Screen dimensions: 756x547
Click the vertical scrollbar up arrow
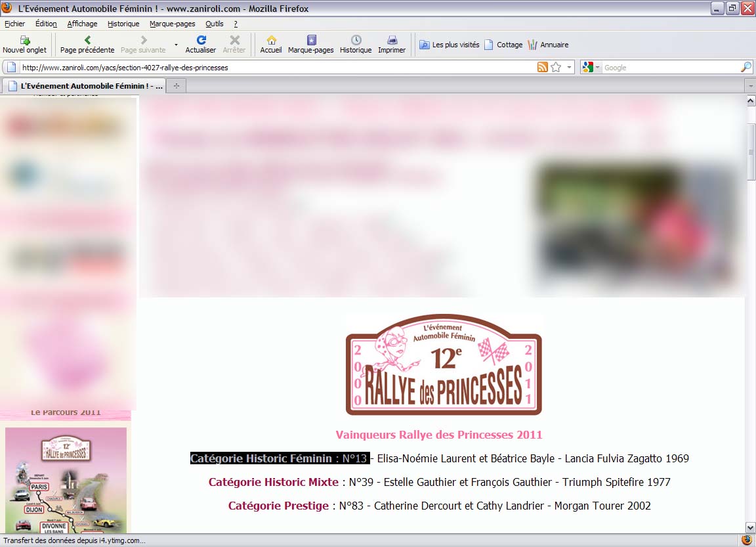click(x=751, y=101)
